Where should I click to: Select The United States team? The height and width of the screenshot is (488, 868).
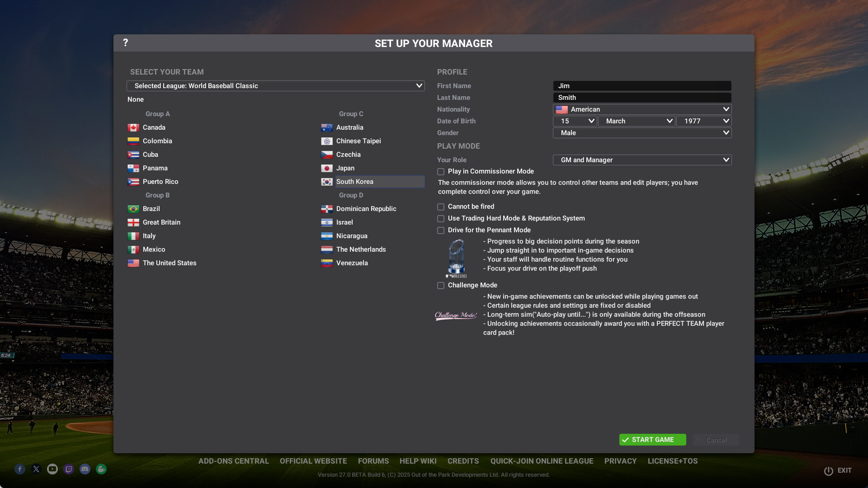pos(162,263)
